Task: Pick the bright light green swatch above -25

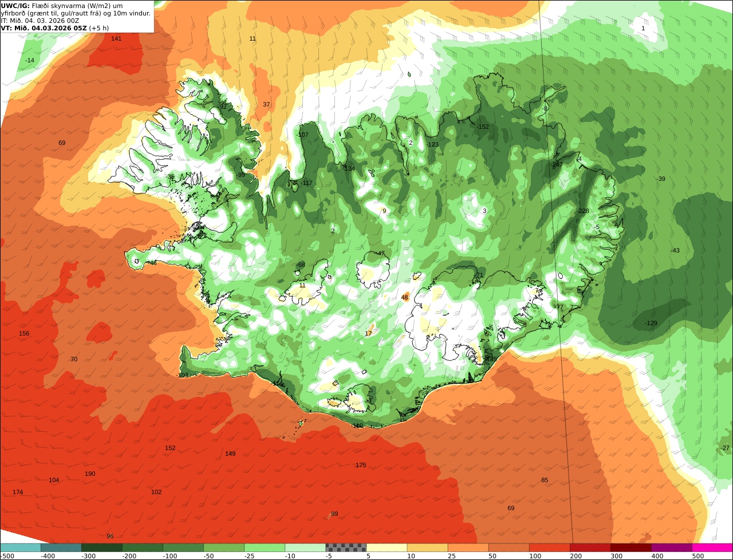Action: point(265,547)
